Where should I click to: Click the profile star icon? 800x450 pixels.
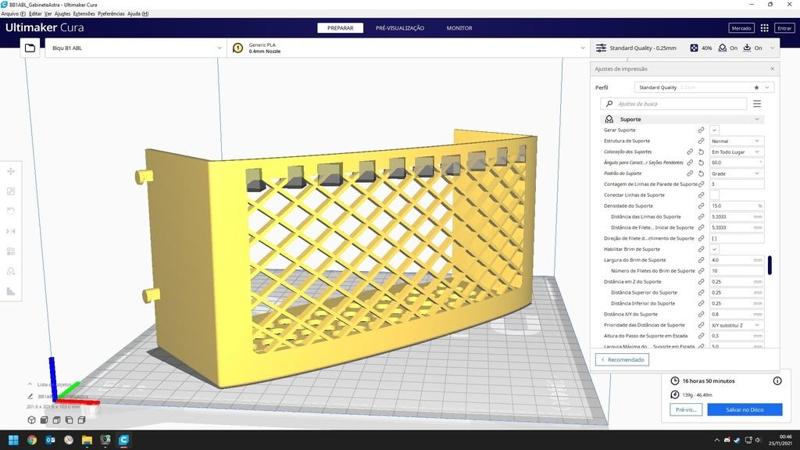coord(757,88)
